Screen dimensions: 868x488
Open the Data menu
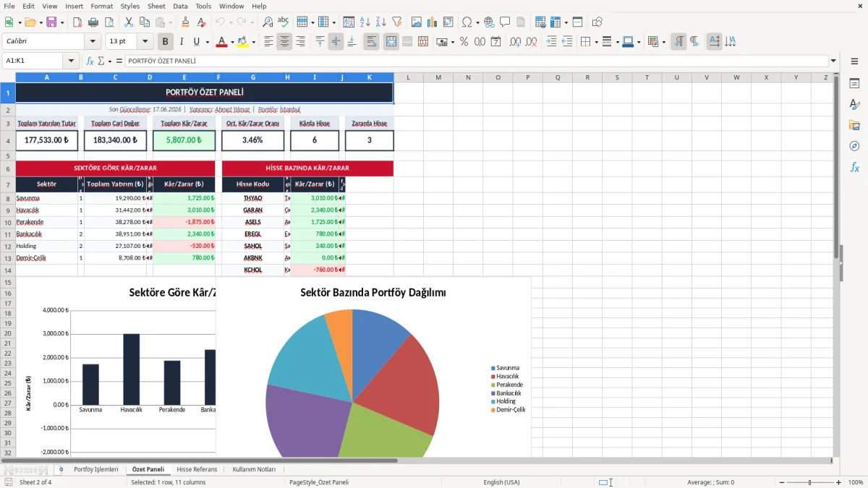pos(180,6)
